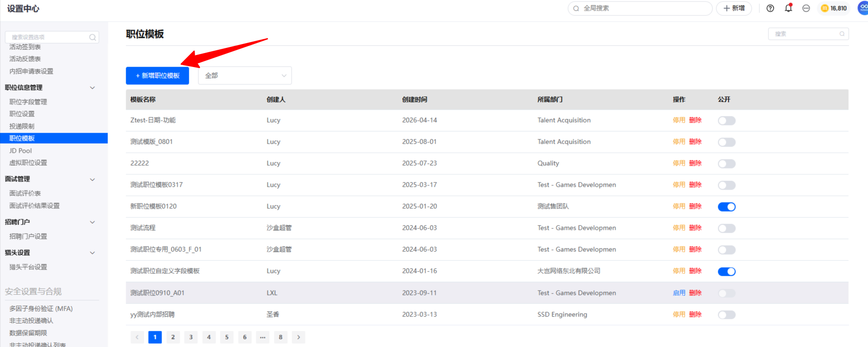Click 停用 for 新职位模板0120
The height and width of the screenshot is (347, 868).
[679, 206]
